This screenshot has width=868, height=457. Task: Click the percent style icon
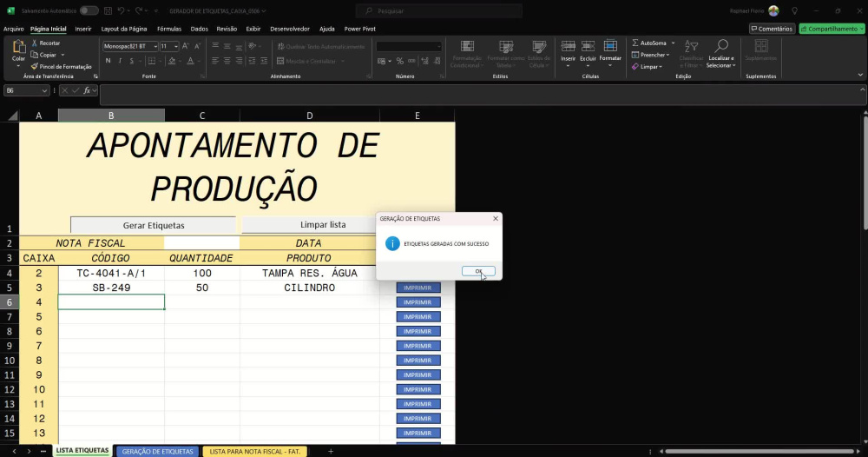tap(399, 61)
